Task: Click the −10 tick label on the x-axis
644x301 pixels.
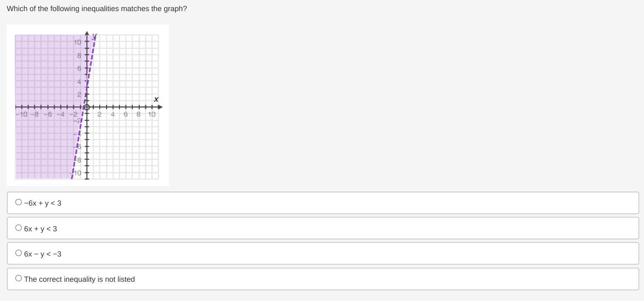Action: pyautogui.click(x=22, y=114)
